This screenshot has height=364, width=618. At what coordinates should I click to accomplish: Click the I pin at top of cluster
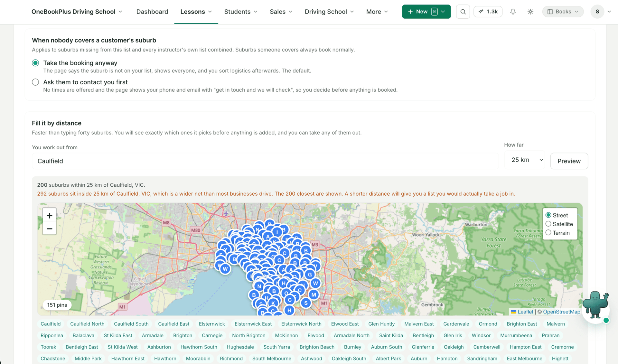point(277,232)
